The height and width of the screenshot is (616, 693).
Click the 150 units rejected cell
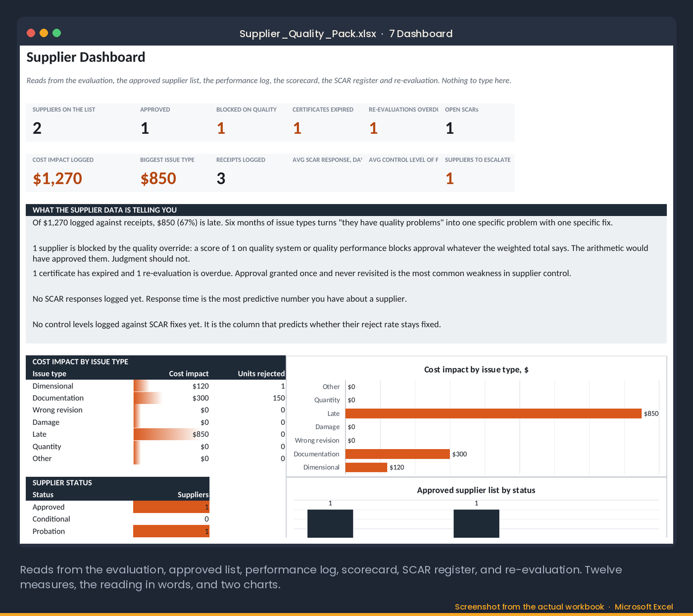coord(279,398)
